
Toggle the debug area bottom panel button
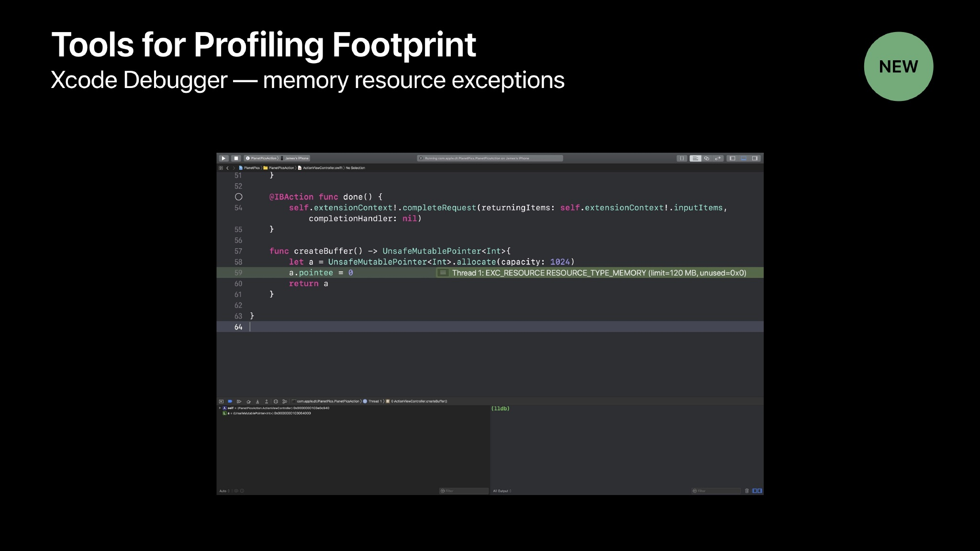pos(744,158)
